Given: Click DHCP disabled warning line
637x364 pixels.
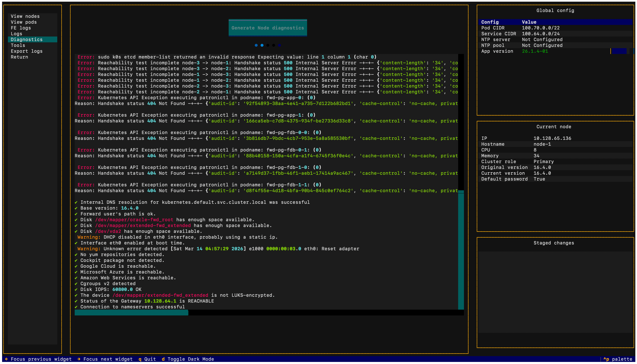Looking at the screenshot, I should pyautogui.click(x=177, y=237).
